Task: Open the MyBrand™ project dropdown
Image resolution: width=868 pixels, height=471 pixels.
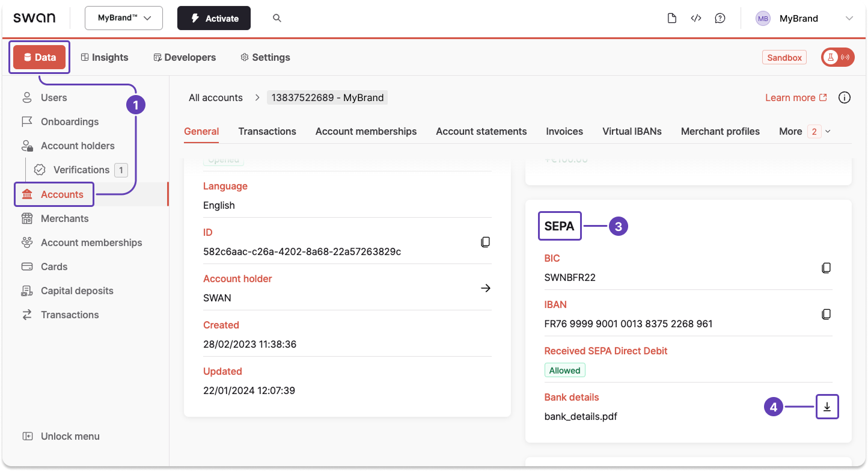Action: pos(123,18)
